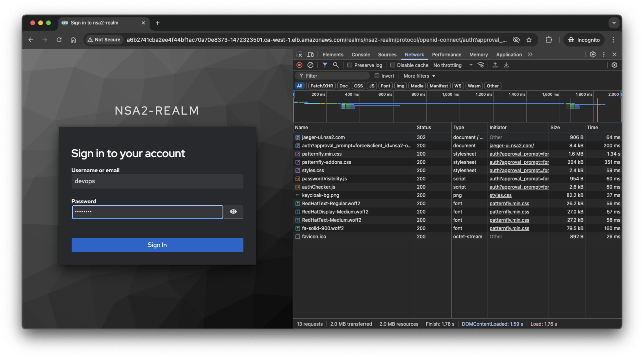Image resolution: width=644 pixels, height=358 pixels.
Task: Click the 1,800 ms timeline overview marker
Action: [584, 94]
